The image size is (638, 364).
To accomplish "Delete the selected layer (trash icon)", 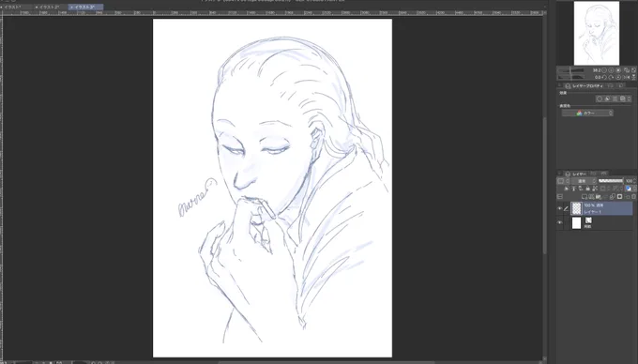I will click(x=633, y=196).
